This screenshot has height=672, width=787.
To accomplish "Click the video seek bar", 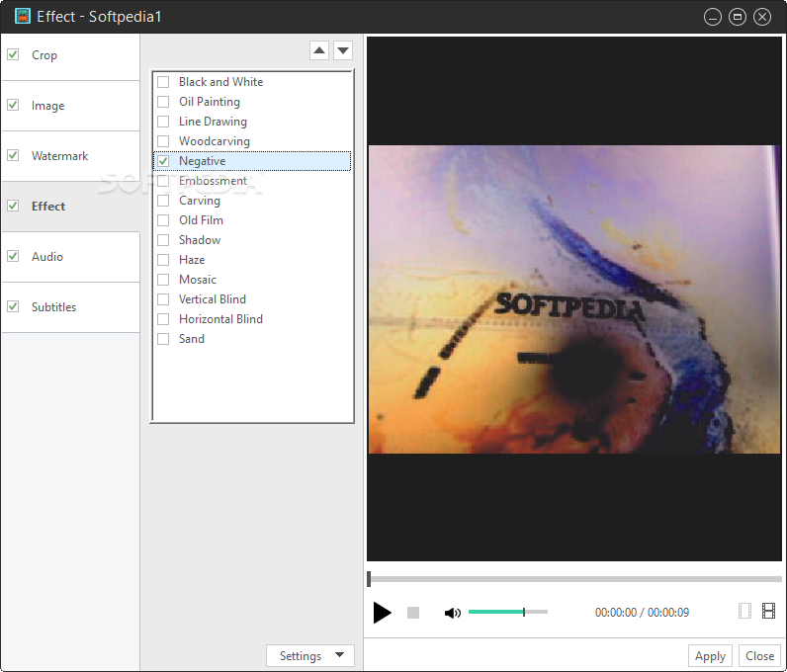I will 574,579.
